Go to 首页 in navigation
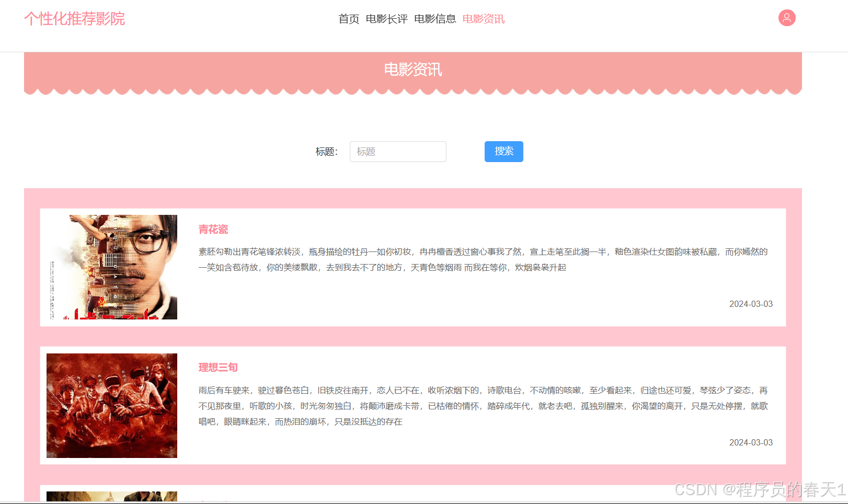The width and height of the screenshot is (848, 504). [349, 19]
